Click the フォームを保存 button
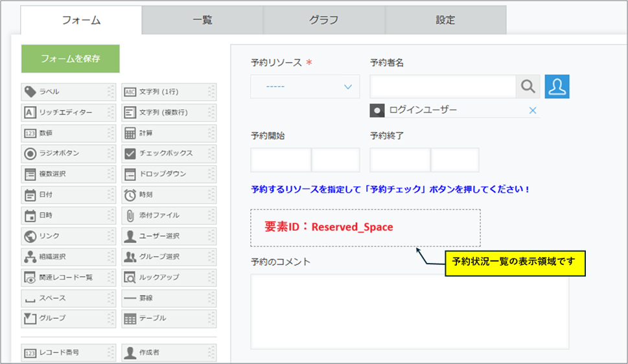Image resolution: width=628 pixels, height=364 pixels. (x=70, y=59)
